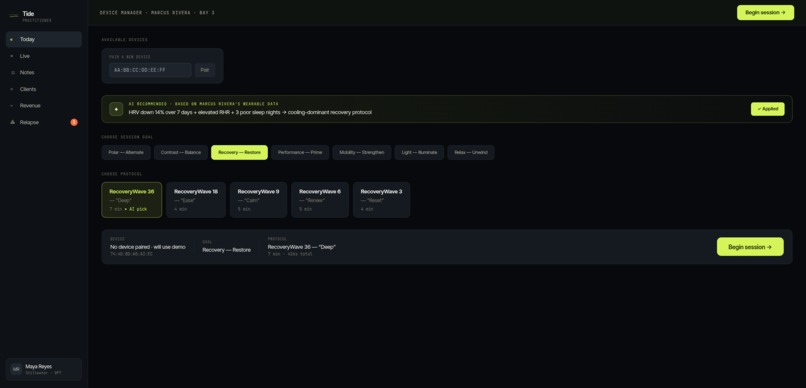Choose RecoveryWave 18 Ease protocol card
806x388 pixels.
click(x=196, y=200)
